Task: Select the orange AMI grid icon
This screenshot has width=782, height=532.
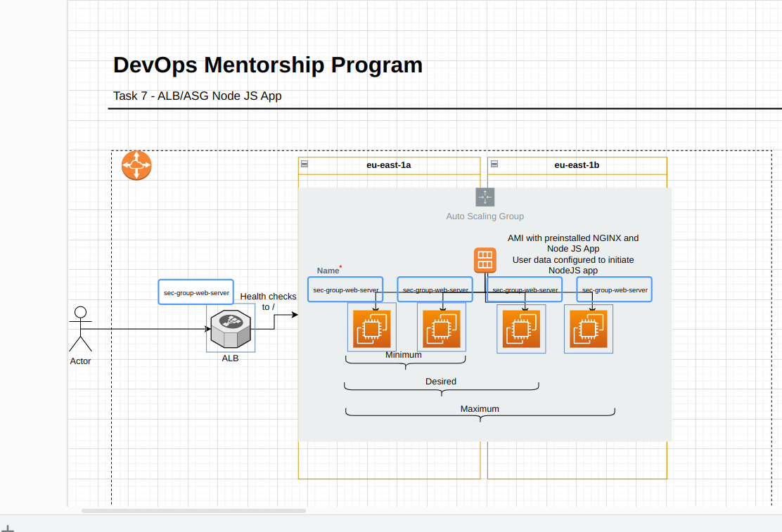Action: click(485, 260)
